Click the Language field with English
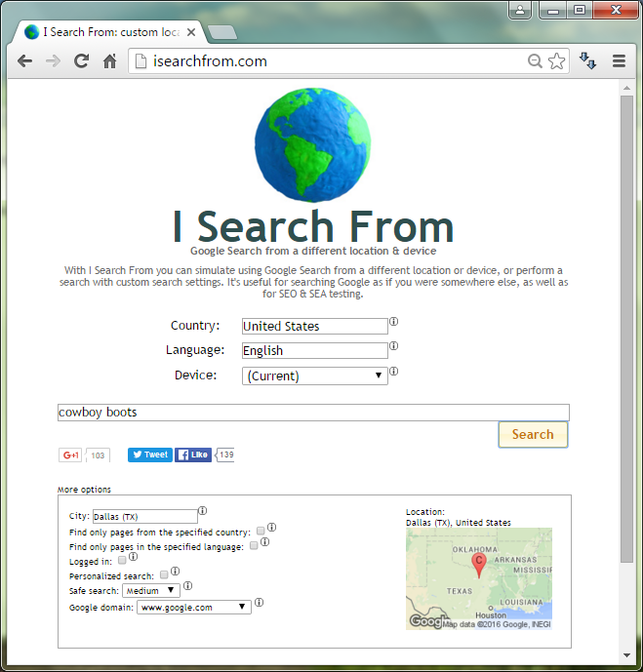The image size is (643, 672). click(314, 350)
